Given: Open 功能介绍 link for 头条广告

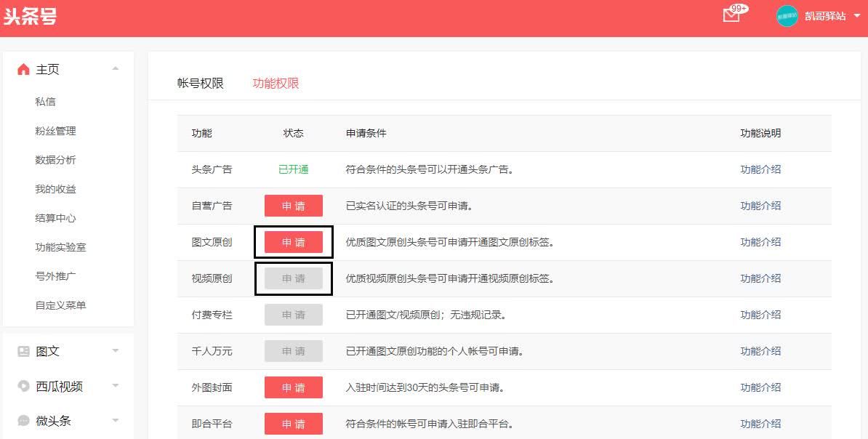Looking at the screenshot, I should (x=760, y=169).
